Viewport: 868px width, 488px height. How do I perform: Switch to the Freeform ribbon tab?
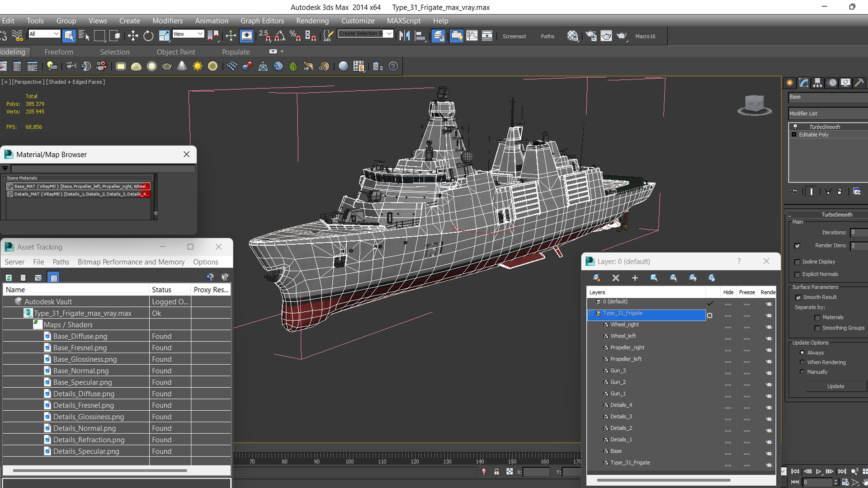59,52
